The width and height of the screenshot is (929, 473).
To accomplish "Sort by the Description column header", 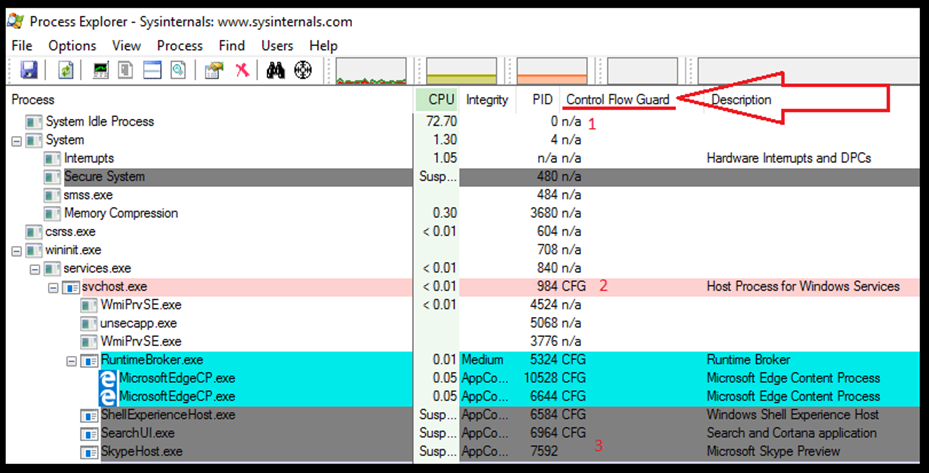I will 741,100.
